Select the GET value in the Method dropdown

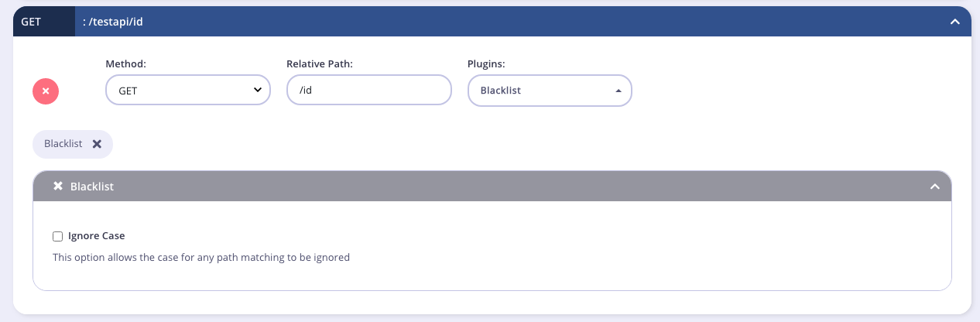click(x=128, y=91)
